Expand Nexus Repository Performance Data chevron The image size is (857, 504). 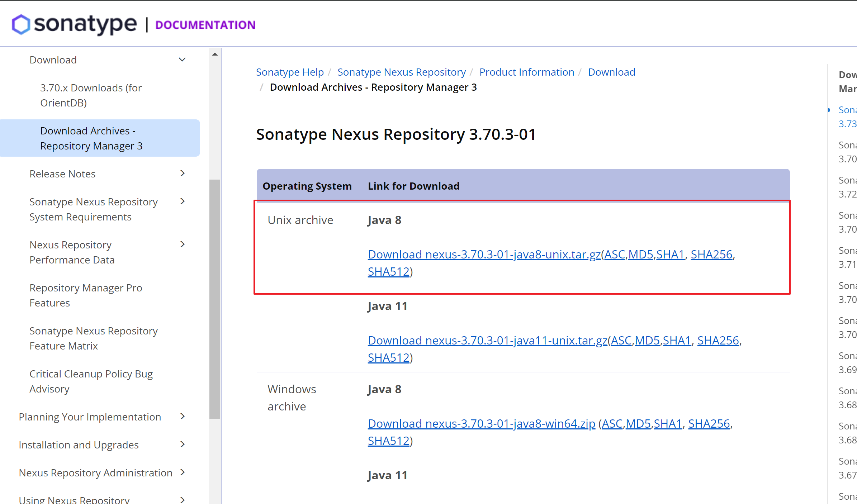tap(183, 244)
